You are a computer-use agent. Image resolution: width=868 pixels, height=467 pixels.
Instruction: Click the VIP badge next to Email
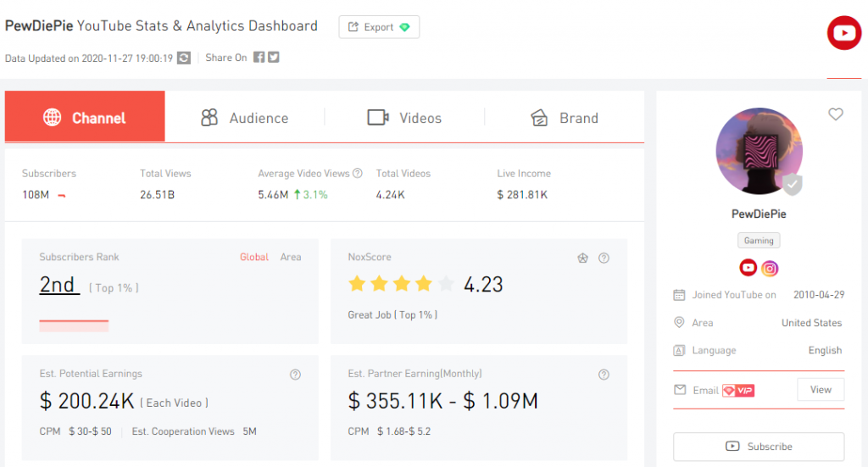[738, 391]
